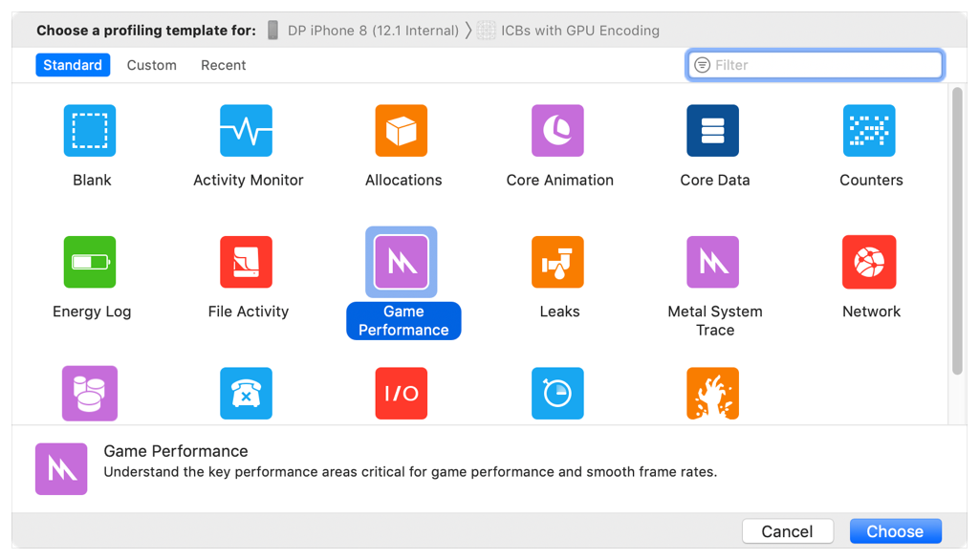This screenshot has width=979, height=560.
Task: Open the Recent tab
Action: tap(223, 65)
